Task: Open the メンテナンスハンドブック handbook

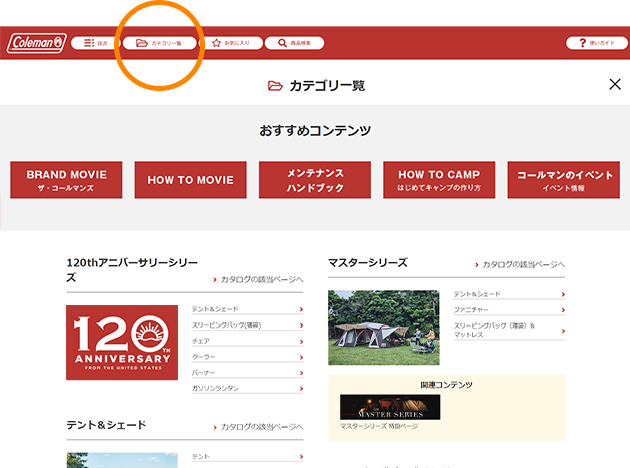Action: coord(315,180)
